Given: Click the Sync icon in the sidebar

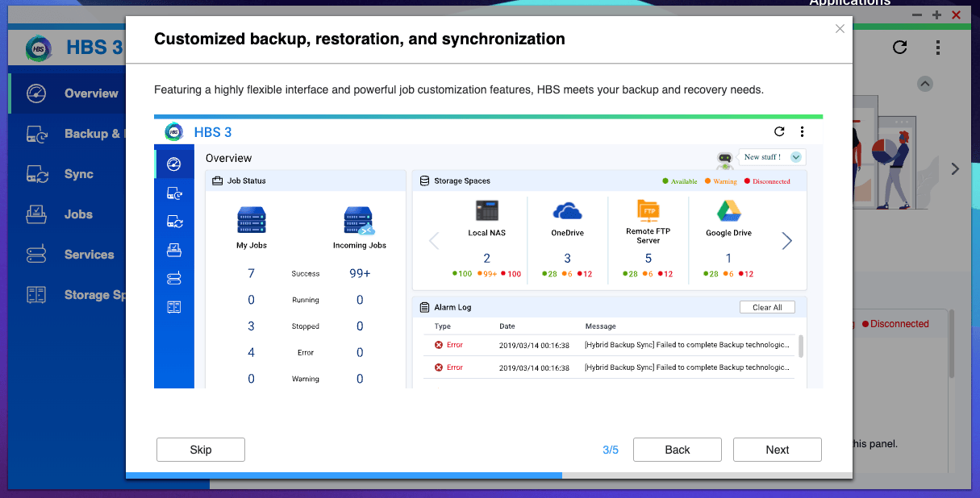Looking at the screenshot, I should [x=36, y=174].
